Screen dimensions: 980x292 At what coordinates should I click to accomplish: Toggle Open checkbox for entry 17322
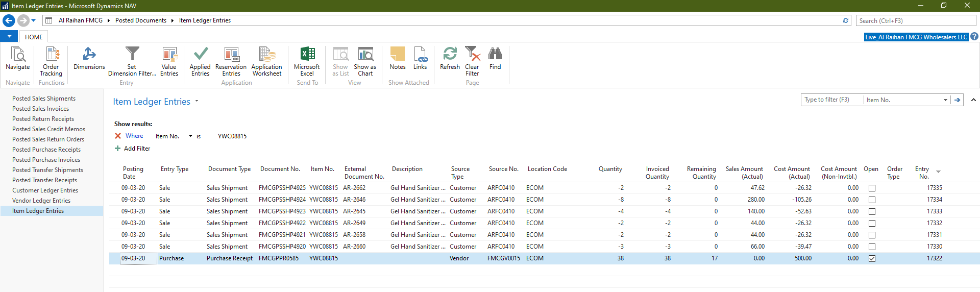click(x=872, y=259)
